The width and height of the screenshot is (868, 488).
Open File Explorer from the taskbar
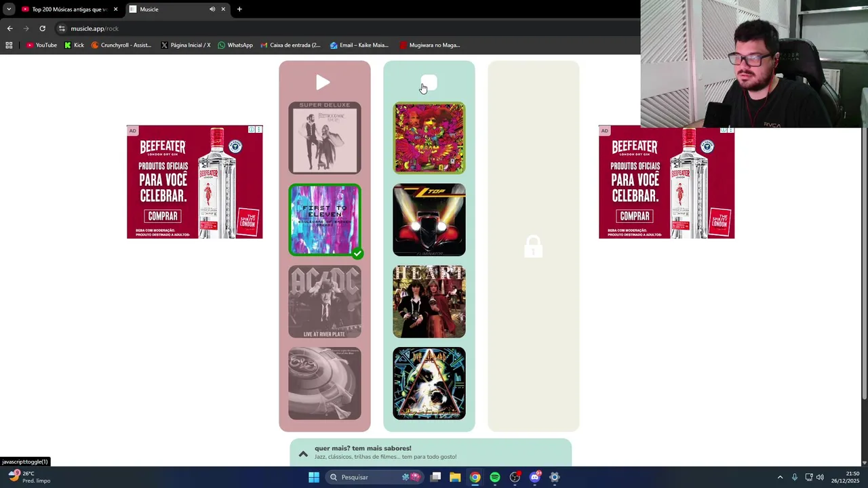[x=455, y=477]
